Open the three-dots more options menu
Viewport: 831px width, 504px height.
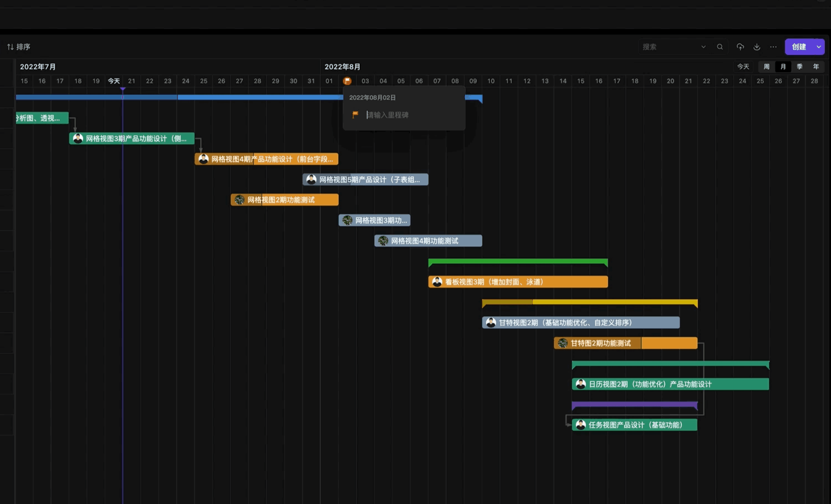tap(773, 47)
